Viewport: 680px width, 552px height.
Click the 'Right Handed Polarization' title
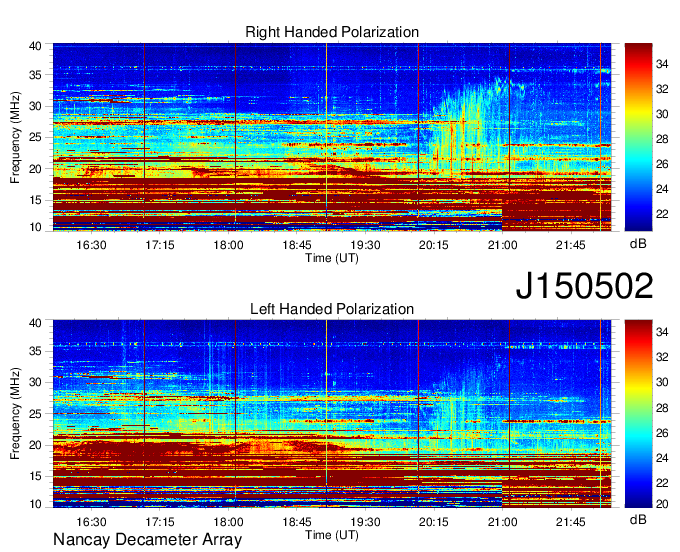[332, 32]
